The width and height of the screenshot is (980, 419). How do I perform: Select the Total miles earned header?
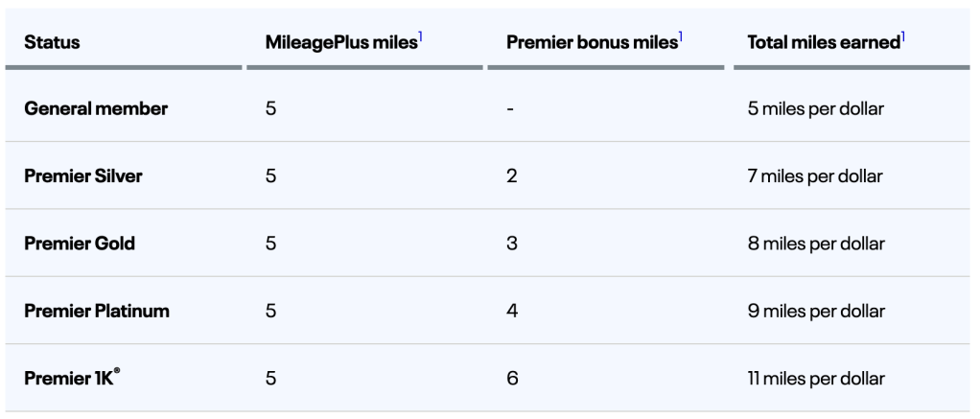point(824,43)
